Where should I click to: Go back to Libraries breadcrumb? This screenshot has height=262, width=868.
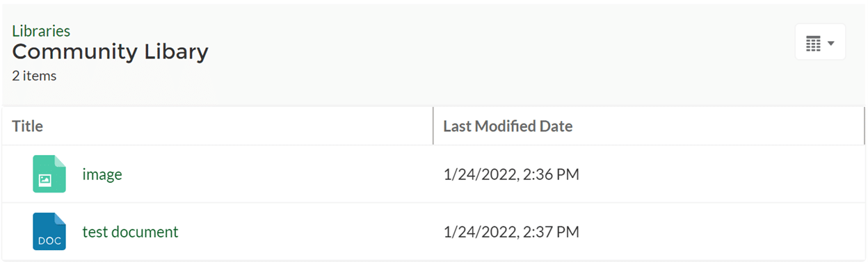tap(41, 31)
